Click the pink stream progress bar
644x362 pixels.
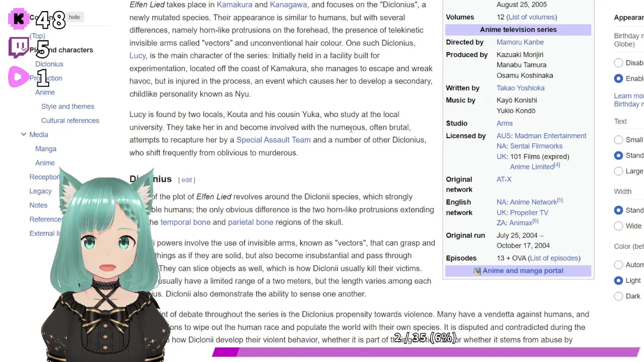[426, 352]
